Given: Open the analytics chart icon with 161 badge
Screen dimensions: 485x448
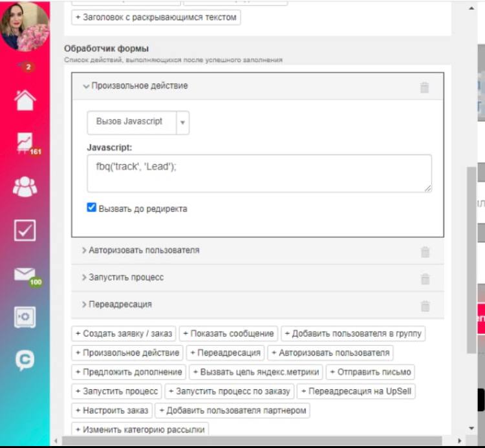Looking at the screenshot, I should (x=26, y=143).
